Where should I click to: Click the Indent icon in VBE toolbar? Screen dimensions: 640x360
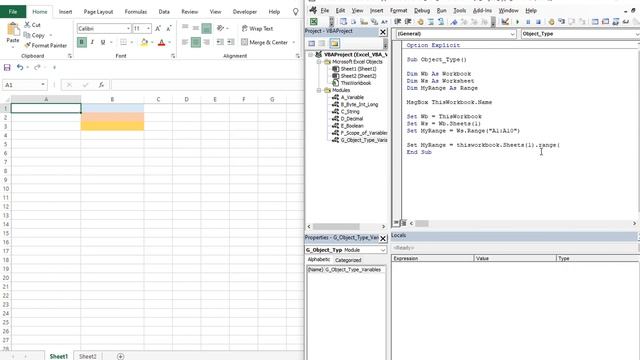coord(398,22)
